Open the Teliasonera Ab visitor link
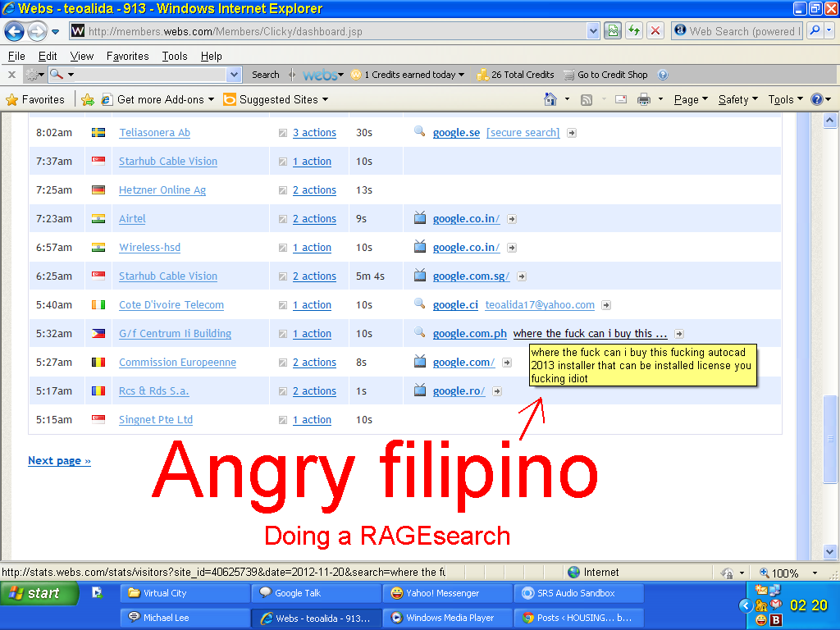 pos(154,133)
